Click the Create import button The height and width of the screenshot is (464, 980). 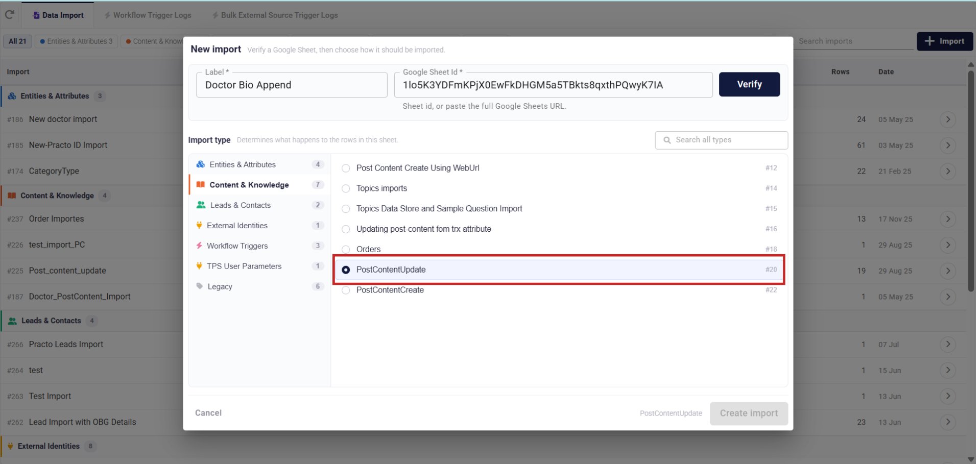point(749,413)
